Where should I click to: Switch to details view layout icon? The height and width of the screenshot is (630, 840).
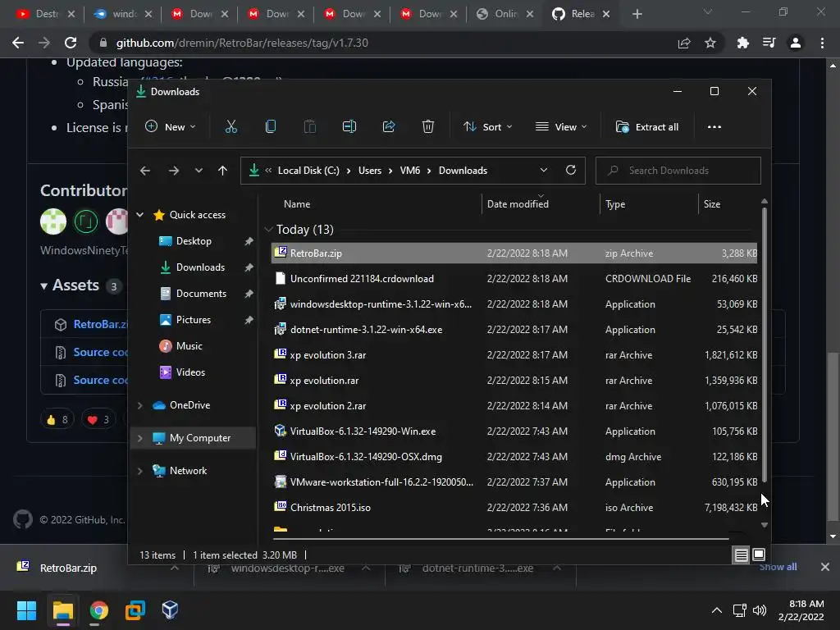click(741, 555)
